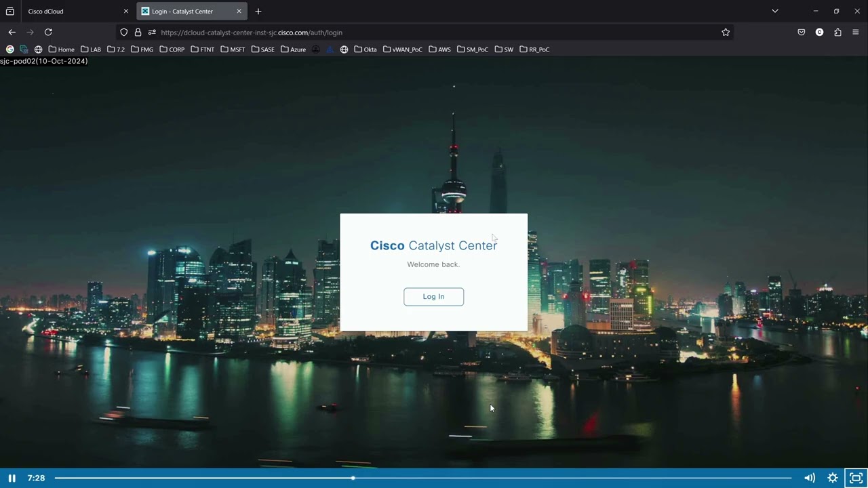The image size is (868, 488).
Task: Open the FTNT bookmarks folder
Action: pyautogui.click(x=202, y=49)
